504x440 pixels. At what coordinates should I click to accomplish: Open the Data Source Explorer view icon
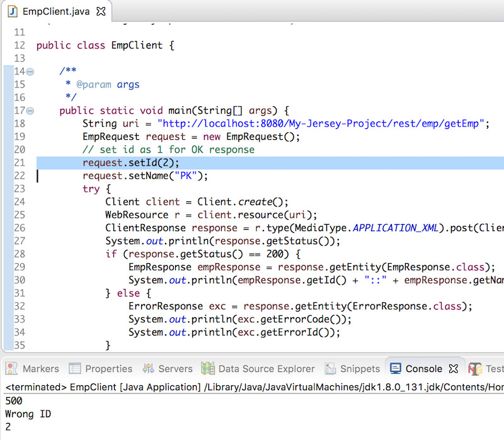(x=208, y=369)
